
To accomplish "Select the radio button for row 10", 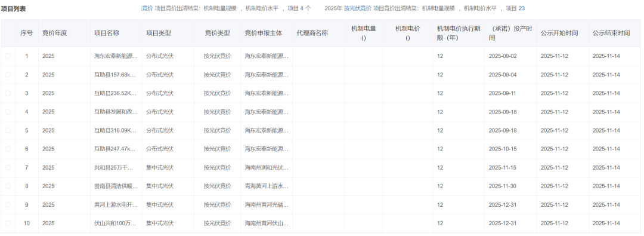I will pos(8,223).
